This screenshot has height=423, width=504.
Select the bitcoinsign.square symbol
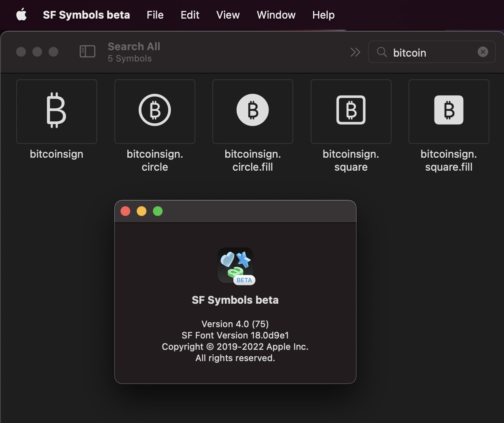tap(351, 112)
